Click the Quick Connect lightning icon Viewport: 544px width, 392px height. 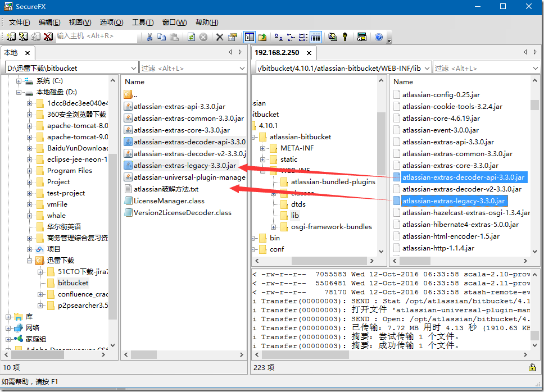(24, 37)
